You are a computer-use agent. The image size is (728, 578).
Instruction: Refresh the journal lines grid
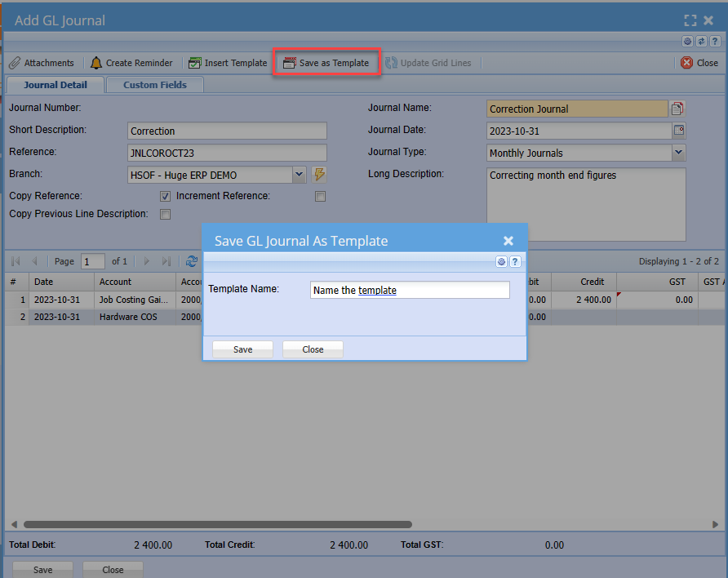(192, 261)
